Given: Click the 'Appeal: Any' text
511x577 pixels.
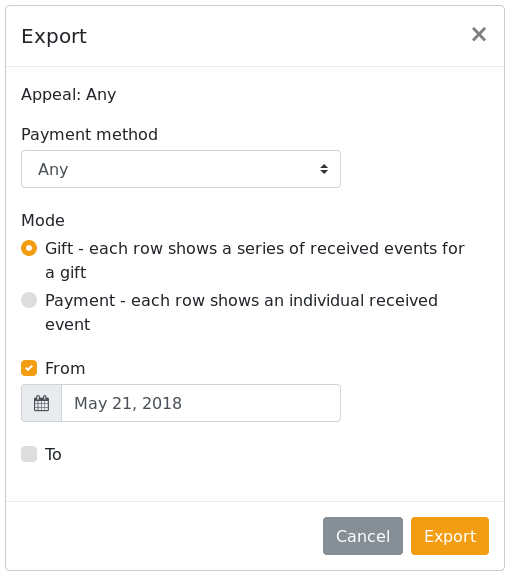Looking at the screenshot, I should pos(69,95).
